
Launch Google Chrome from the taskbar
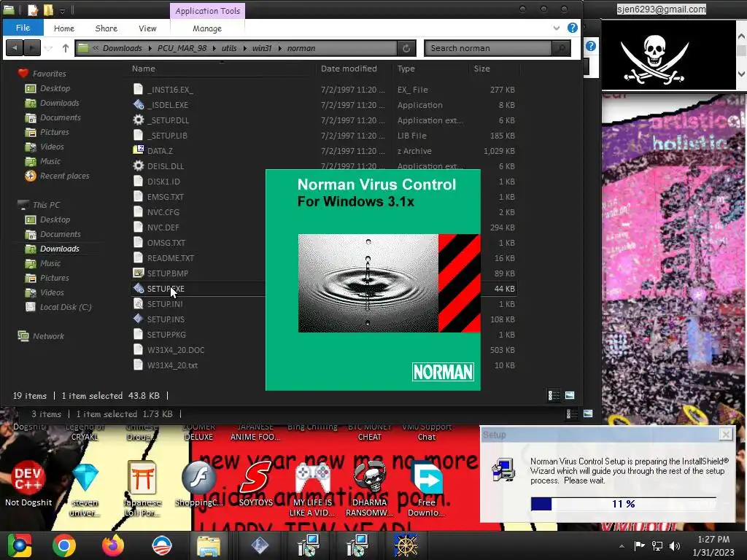point(64,545)
